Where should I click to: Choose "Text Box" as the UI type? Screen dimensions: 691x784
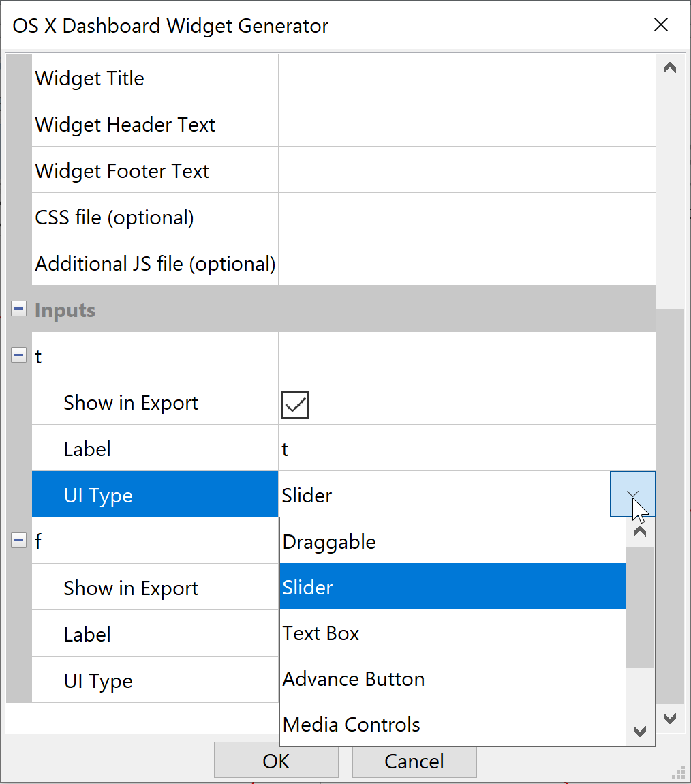coord(320,633)
